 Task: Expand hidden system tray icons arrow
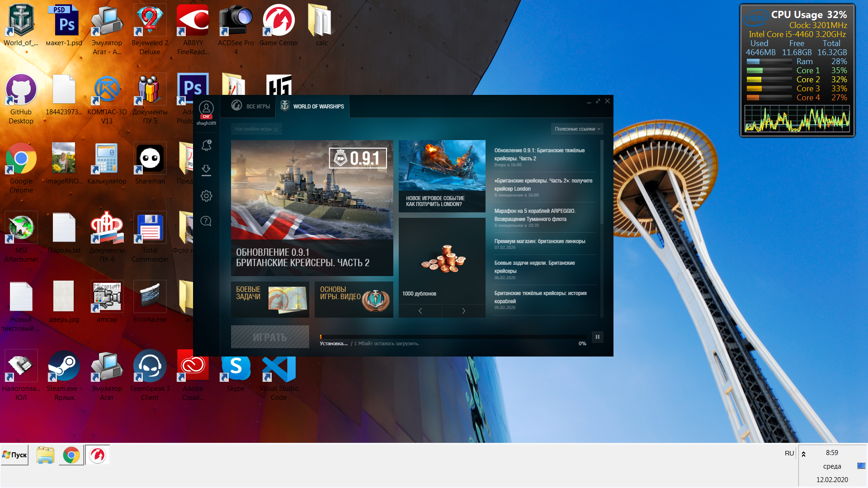coord(803,454)
